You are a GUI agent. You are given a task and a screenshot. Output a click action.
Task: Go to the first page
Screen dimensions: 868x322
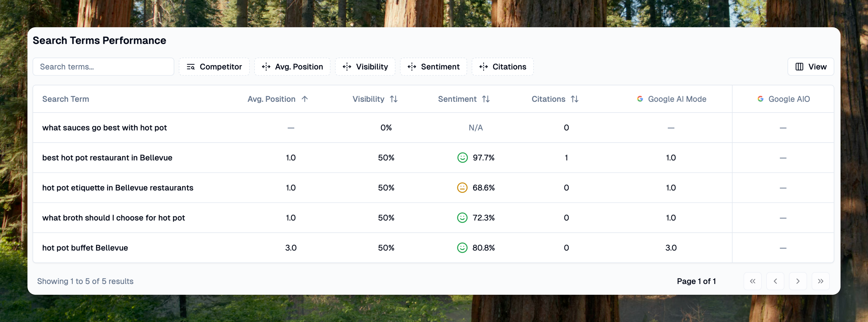pos(752,281)
